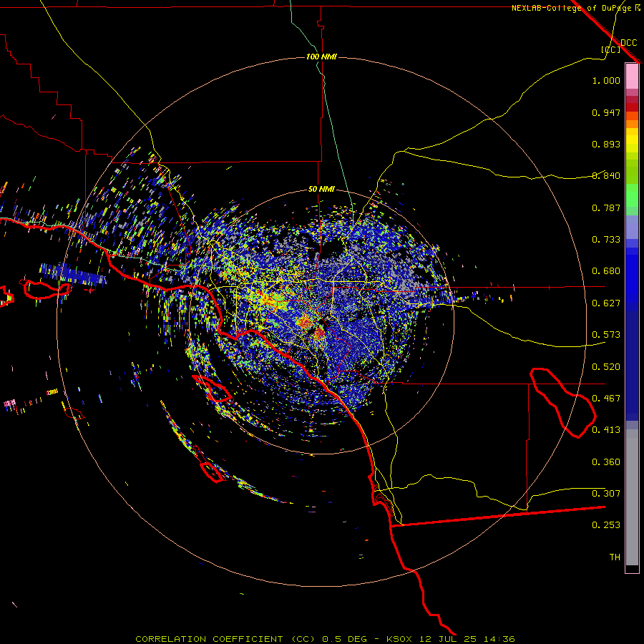Screen dimensions: 644x644
Task: Pick the bright green band on color bar
Action: click(632, 195)
